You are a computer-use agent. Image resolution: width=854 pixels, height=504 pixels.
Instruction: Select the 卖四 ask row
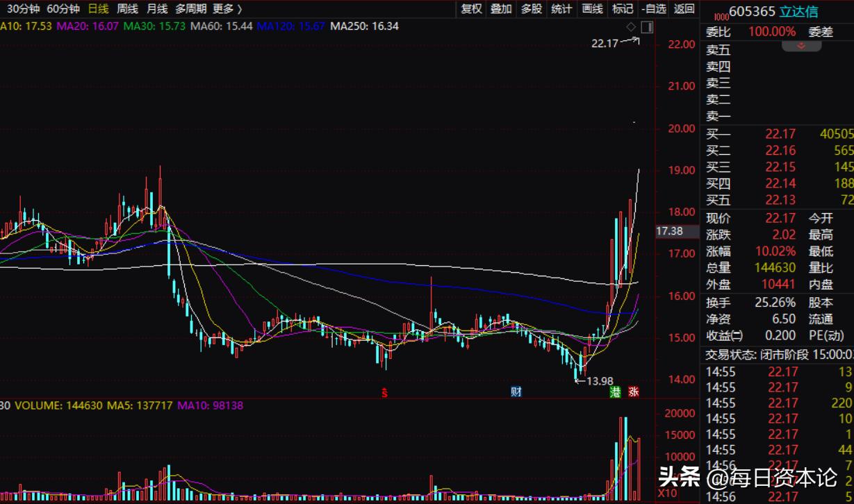[777, 67]
